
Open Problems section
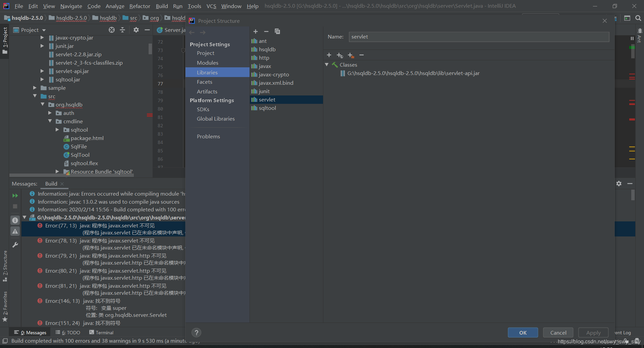point(208,136)
